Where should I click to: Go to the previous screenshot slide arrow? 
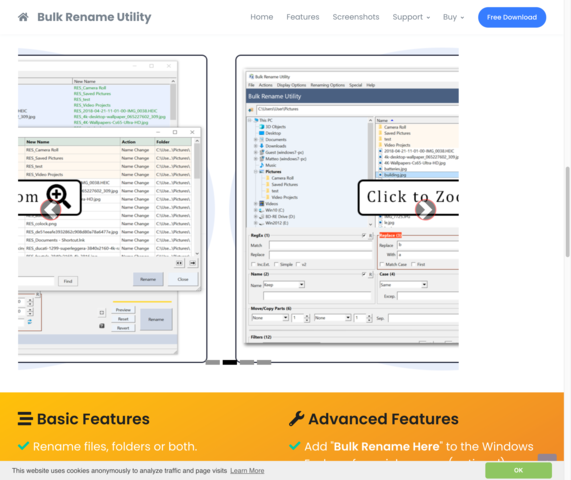50,209
